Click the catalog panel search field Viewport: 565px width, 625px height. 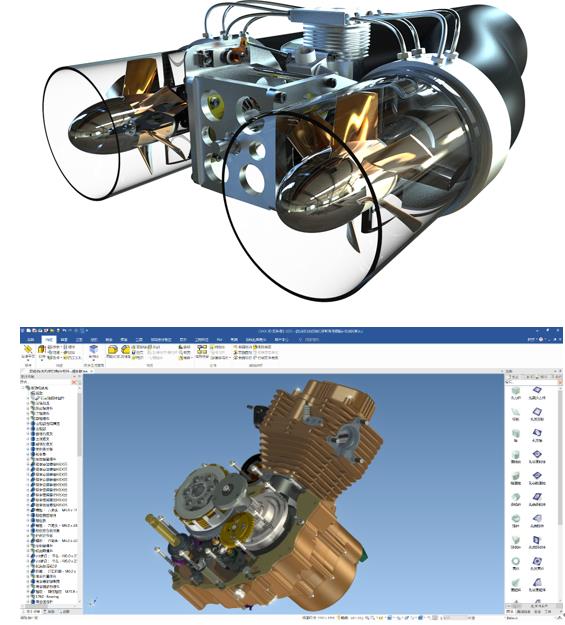(x=530, y=382)
